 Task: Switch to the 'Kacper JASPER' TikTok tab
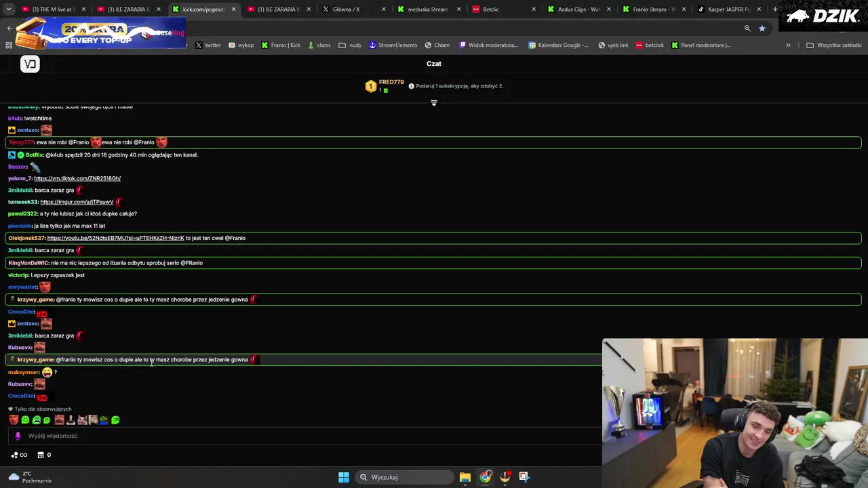(x=728, y=9)
